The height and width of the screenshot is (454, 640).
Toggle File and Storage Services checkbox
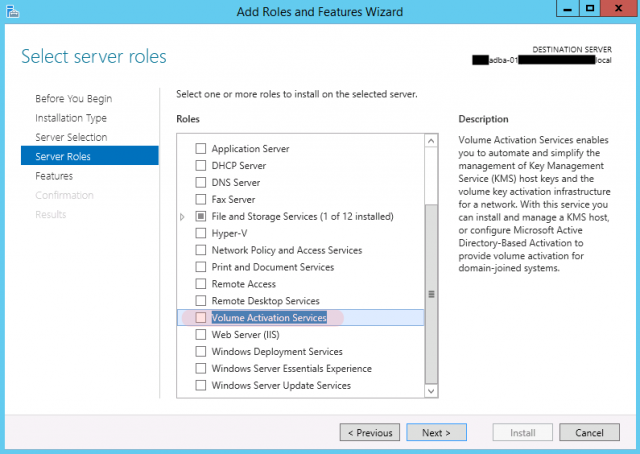pyautogui.click(x=200, y=216)
